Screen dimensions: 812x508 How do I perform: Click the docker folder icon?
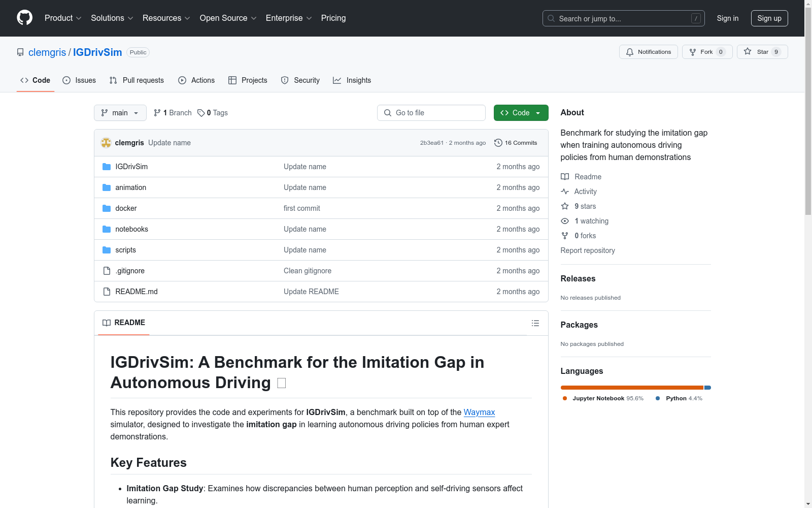click(107, 208)
